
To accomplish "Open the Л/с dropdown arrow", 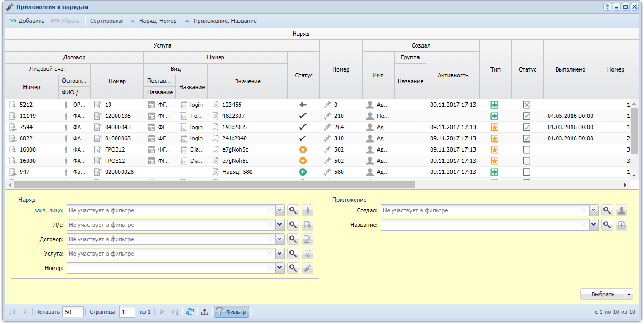I will (280, 225).
